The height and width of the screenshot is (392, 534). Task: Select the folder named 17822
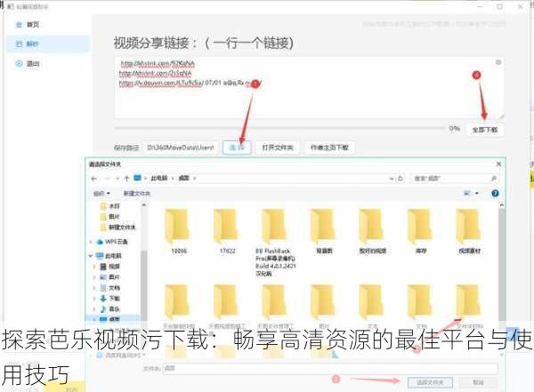click(227, 231)
